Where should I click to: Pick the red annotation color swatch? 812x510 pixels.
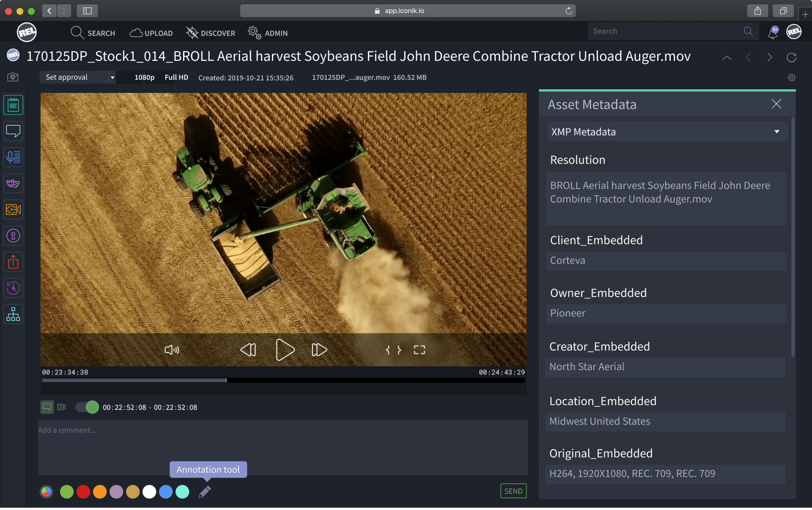(x=83, y=492)
